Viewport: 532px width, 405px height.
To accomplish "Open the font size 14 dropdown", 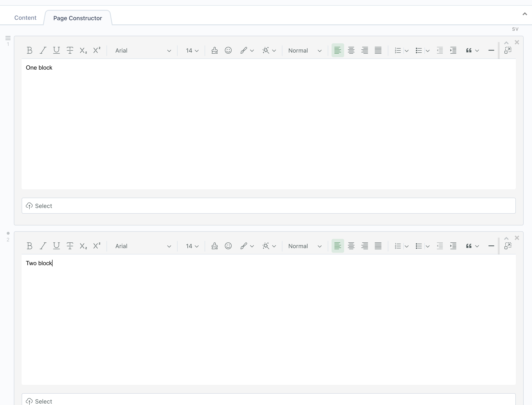I will 191,50.
